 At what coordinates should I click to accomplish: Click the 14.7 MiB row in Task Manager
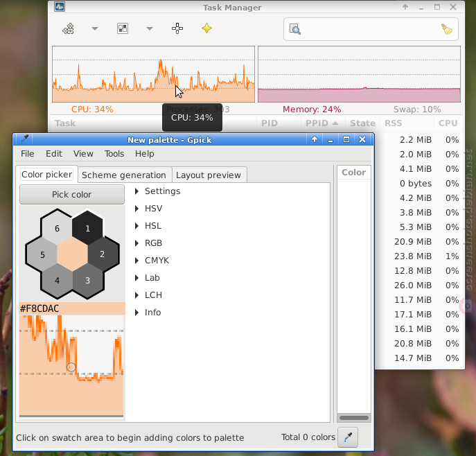(419, 358)
